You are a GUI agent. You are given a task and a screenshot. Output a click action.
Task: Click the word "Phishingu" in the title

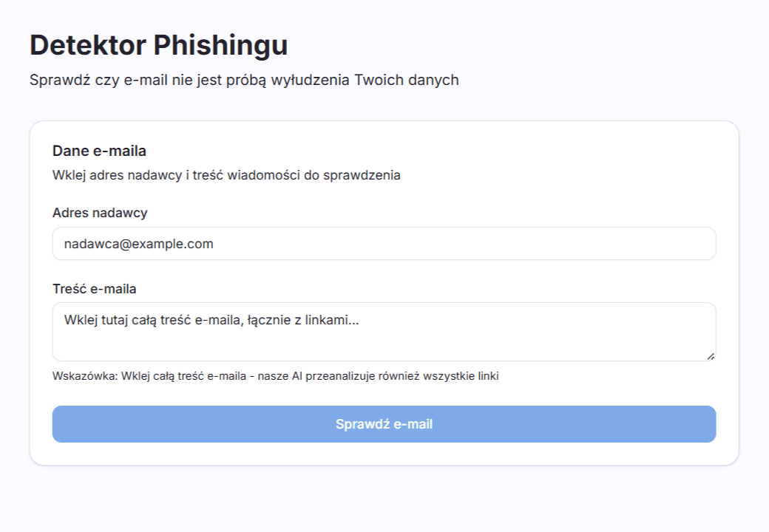click(x=221, y=45)
